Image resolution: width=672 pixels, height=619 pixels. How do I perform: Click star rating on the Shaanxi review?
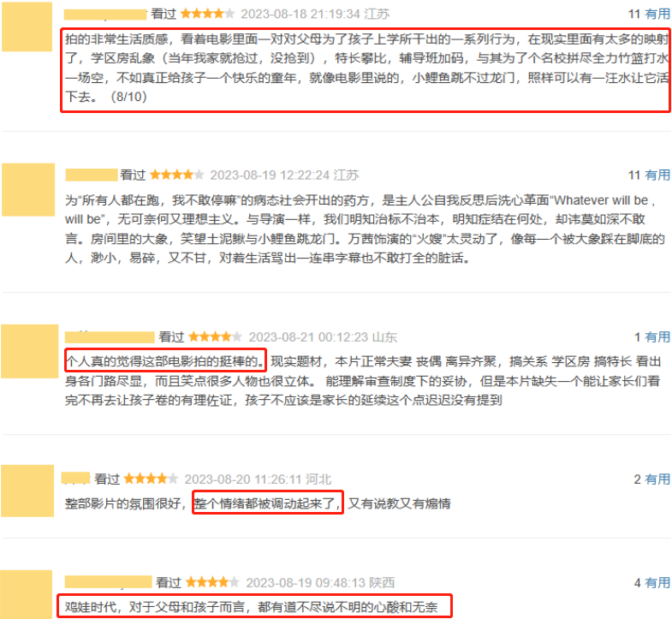[212, 582]
